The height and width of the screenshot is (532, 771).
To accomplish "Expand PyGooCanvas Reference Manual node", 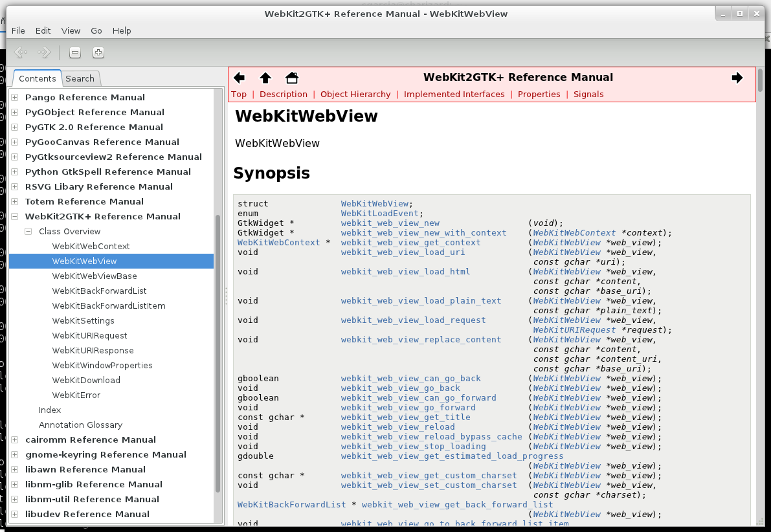I will (x=15, y=142).
